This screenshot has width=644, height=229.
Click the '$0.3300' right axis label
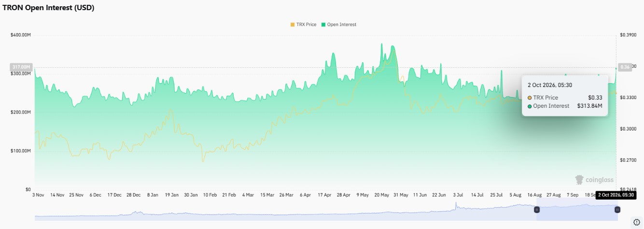coord(628,98)
